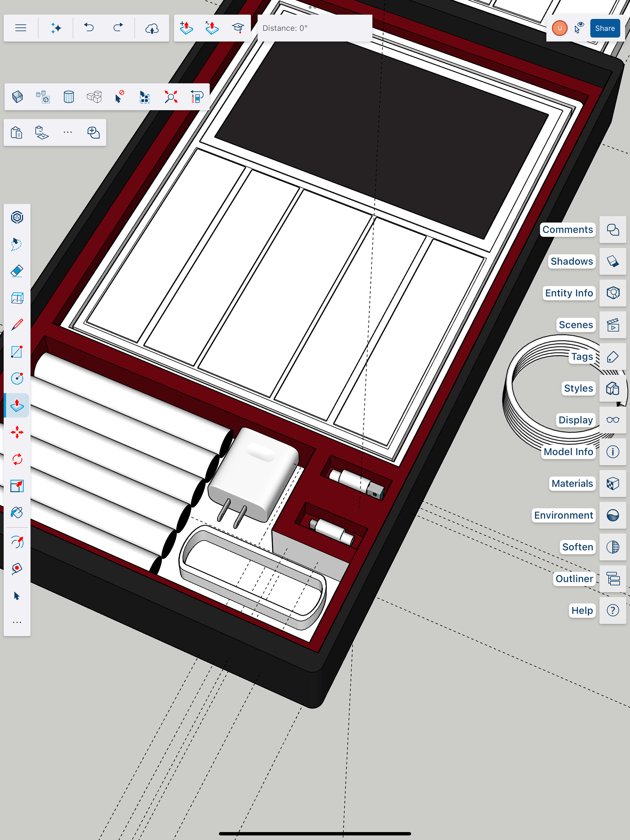Activate the Rotate tool
630x840 pixels.
coord(17,459)
